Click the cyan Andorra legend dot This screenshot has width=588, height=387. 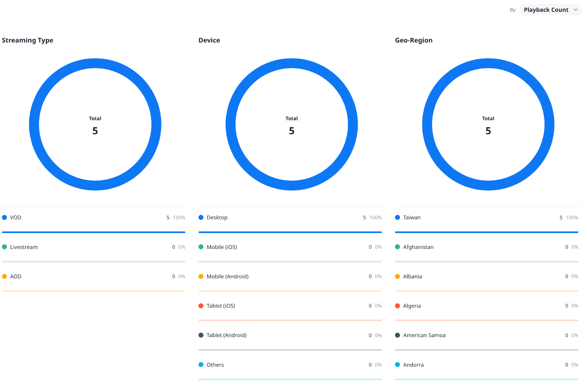coord(397,365)
